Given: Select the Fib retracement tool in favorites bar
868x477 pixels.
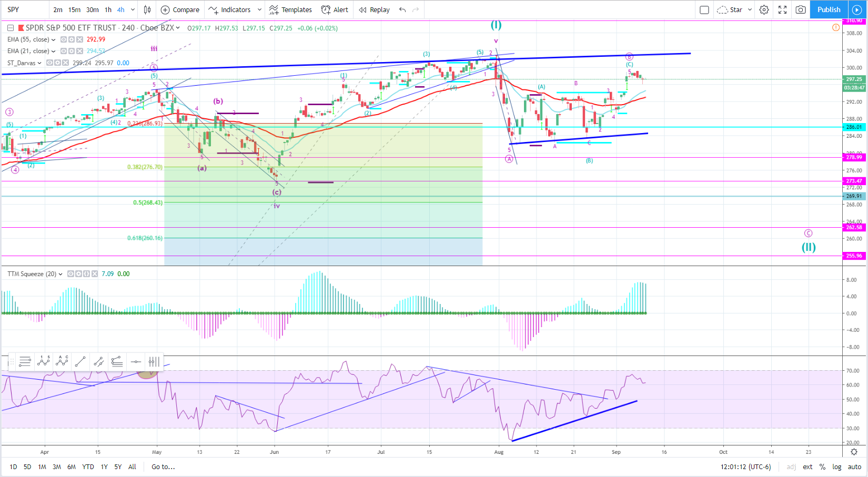Looking at the screenshot, I should point(25,361).
